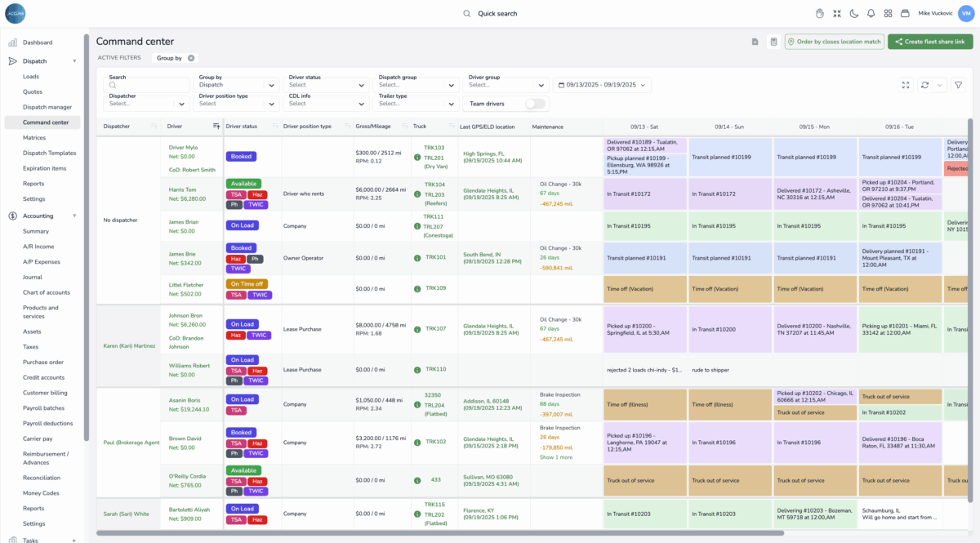Click Order by closes location match
The width and height of the screenshot is (980, 543).
point(834,42)
